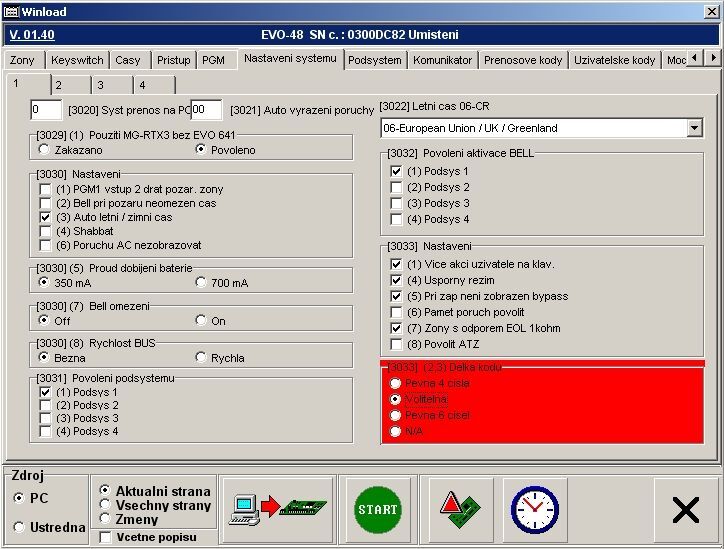This screenshot has height=549, width=724.
Task: Click the V. 01.40 version link
Action: (31, 35)
